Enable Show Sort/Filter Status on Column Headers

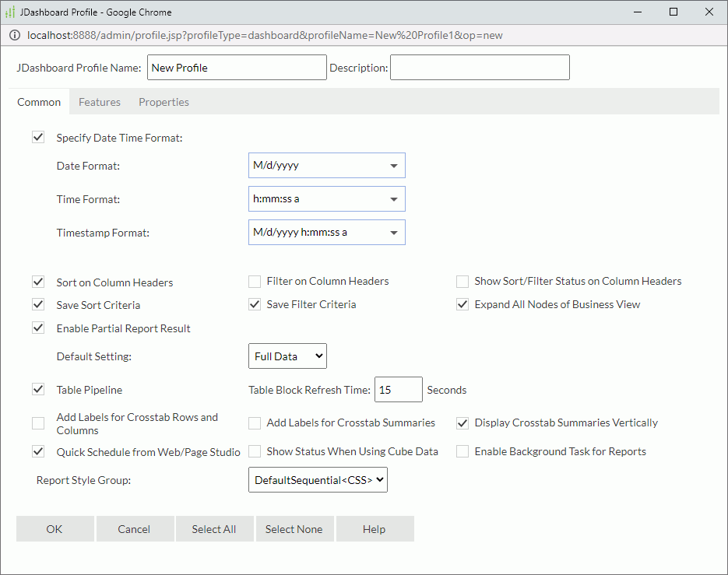(462, 281)
